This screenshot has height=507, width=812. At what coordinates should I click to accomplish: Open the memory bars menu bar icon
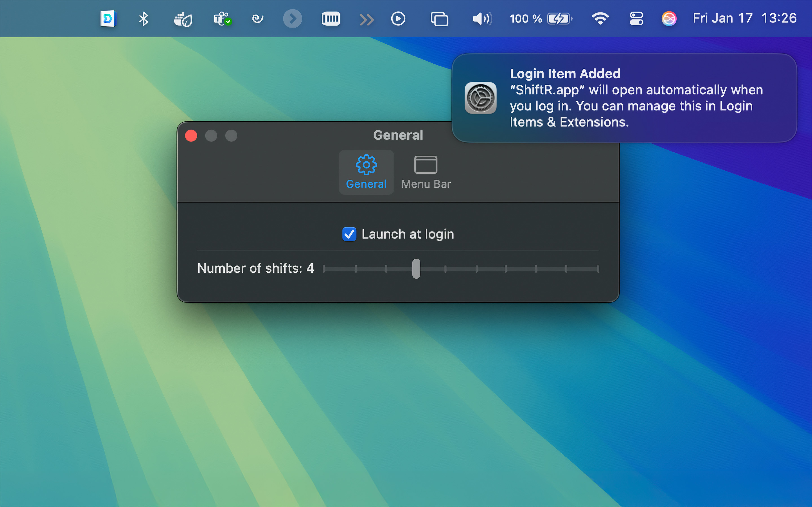pos(330,19)
